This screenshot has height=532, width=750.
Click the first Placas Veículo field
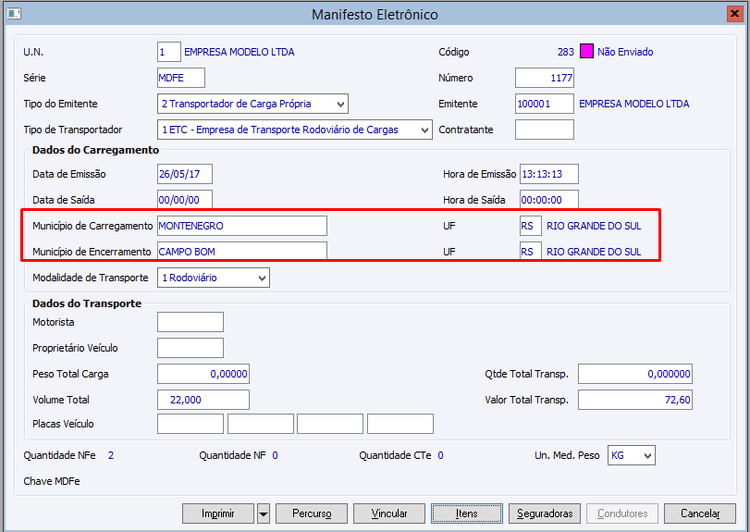coord(190,424)
